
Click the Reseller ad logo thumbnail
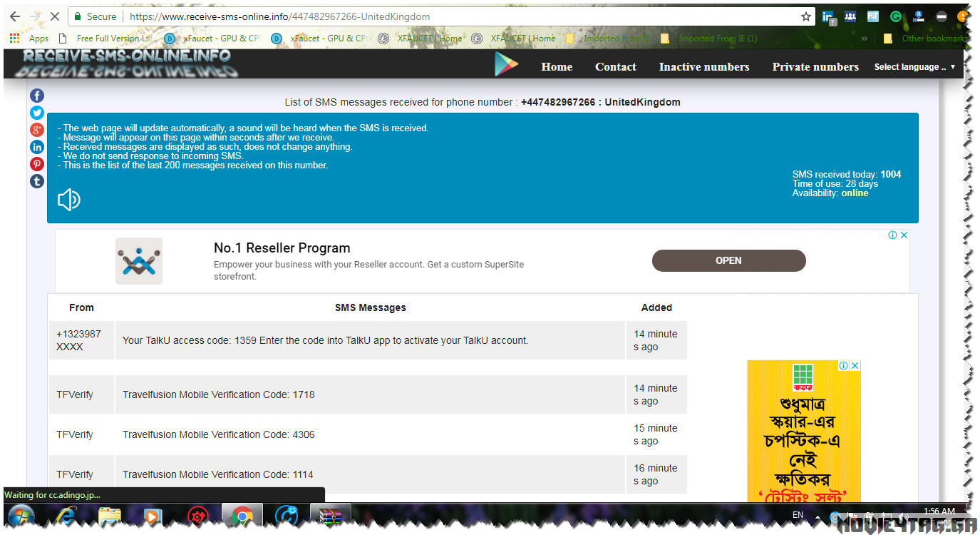tap(139, 261)
